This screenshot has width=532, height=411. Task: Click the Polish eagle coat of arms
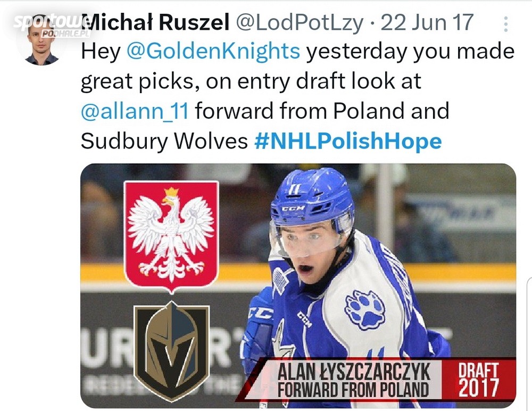[171, 235]
